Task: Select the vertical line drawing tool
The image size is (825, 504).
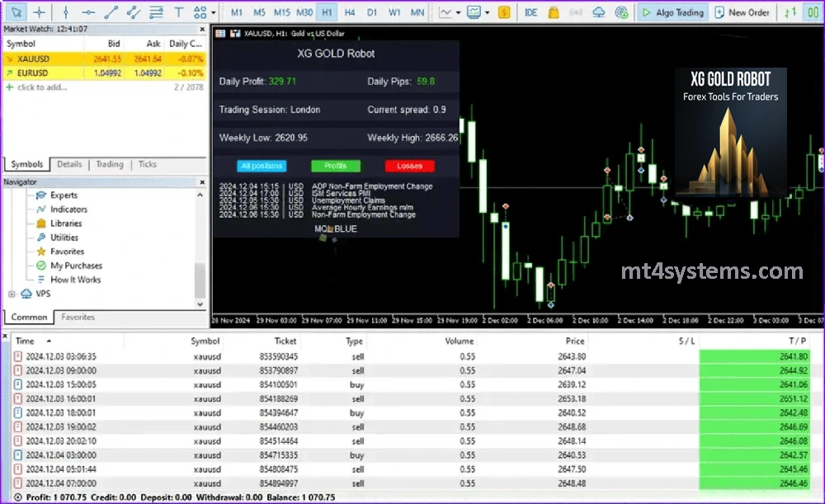Action: click(65, 12)
